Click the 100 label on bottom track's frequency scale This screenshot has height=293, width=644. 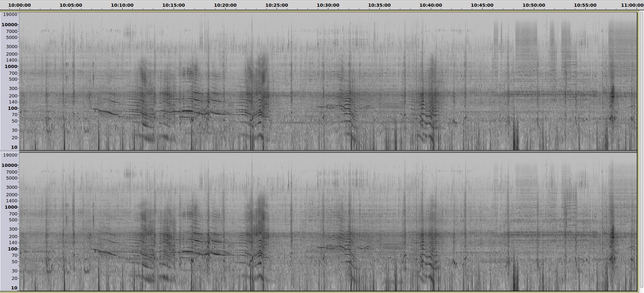pos(12,249)
